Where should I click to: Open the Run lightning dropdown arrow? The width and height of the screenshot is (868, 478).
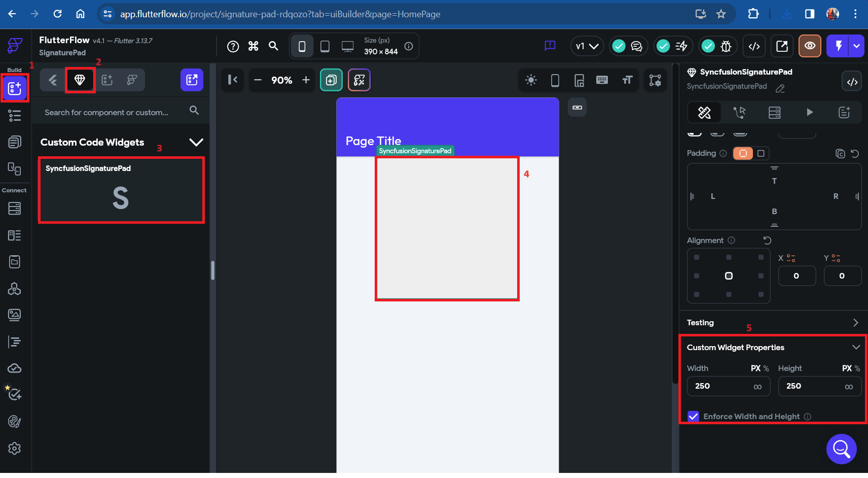[856, 46]
